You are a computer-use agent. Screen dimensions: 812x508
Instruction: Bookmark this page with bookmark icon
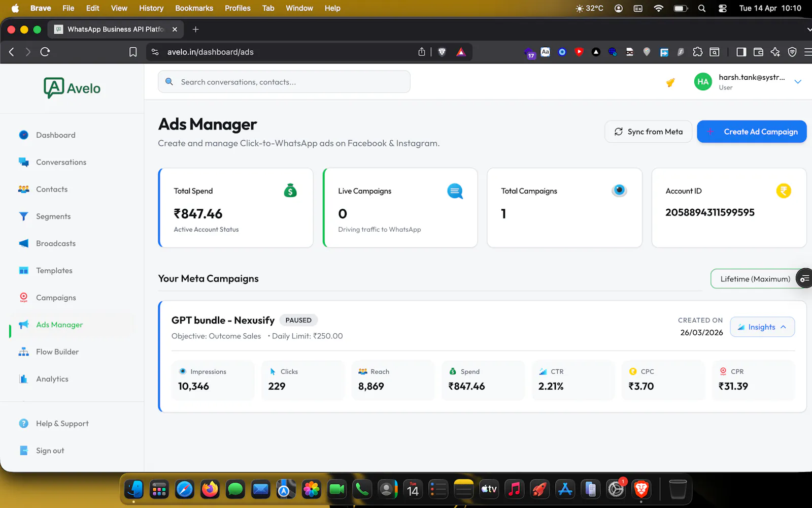[133, 52]
